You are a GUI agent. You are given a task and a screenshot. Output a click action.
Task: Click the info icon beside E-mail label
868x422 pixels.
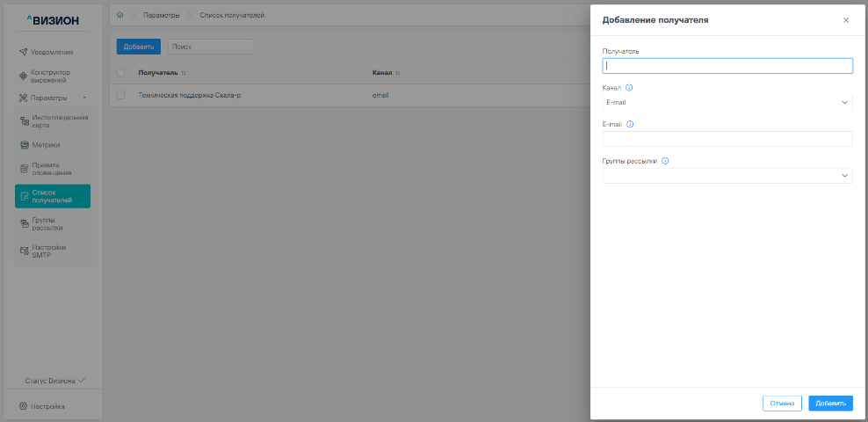[x=630, y=125]
